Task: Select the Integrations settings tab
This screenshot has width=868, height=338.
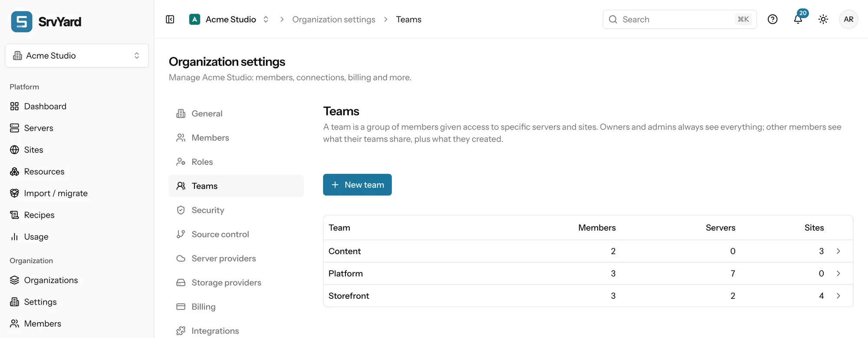Action: click(236, 331)
